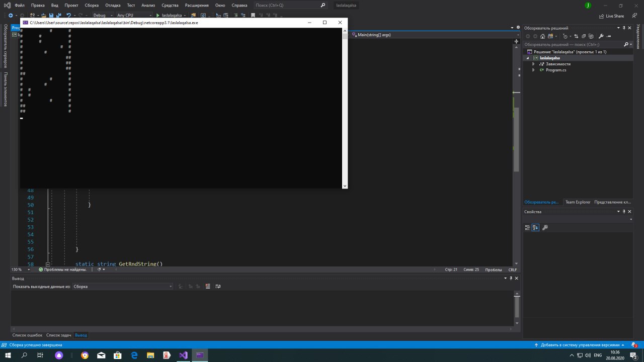The image size is (644, 362).
Task: Open the Справка menu
Action: (239, 5)
